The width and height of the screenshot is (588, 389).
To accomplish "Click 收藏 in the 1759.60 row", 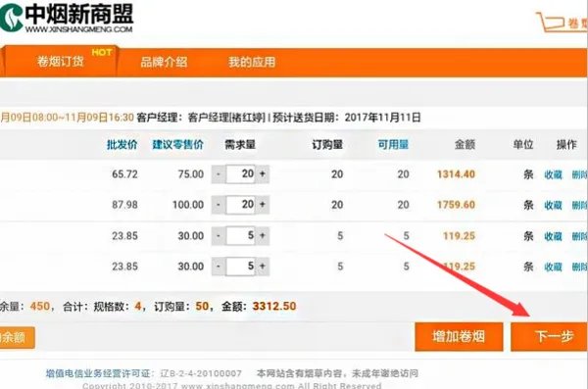I will click(553, 205).
